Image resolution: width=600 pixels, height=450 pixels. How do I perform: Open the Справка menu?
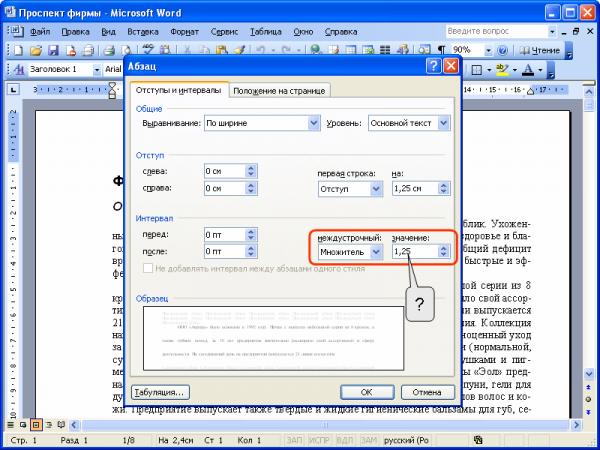[341, 32]
